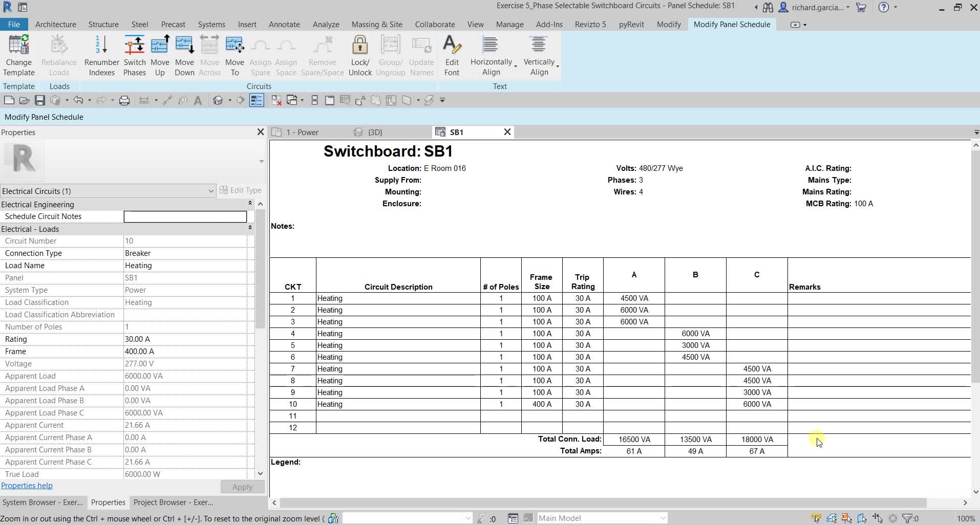Image resolution: width=980 pixels, height=525 pixels.
Task: Toggle the Select Pinned Elements status icon
Action: coord(847,518)
